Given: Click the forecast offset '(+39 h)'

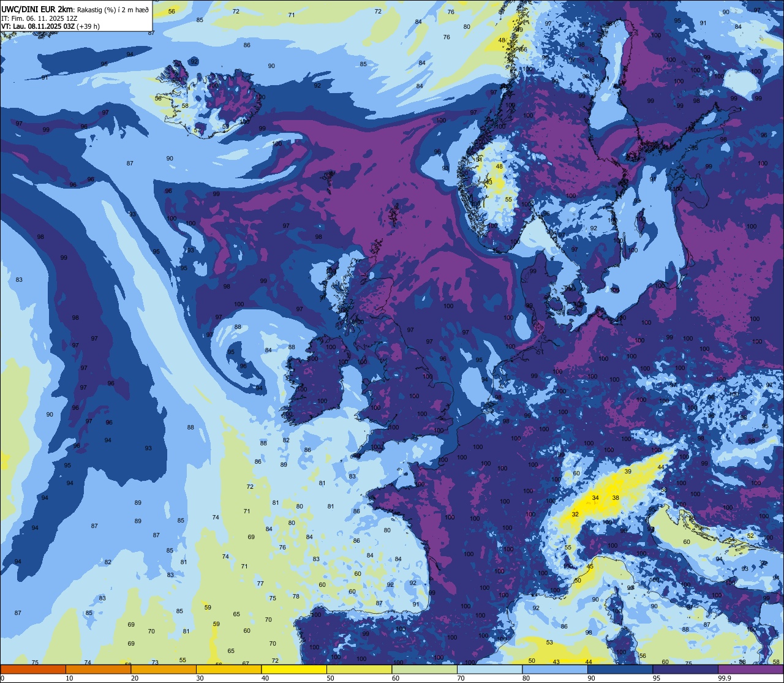Looking at the screenshot, I should click(88, 26).
